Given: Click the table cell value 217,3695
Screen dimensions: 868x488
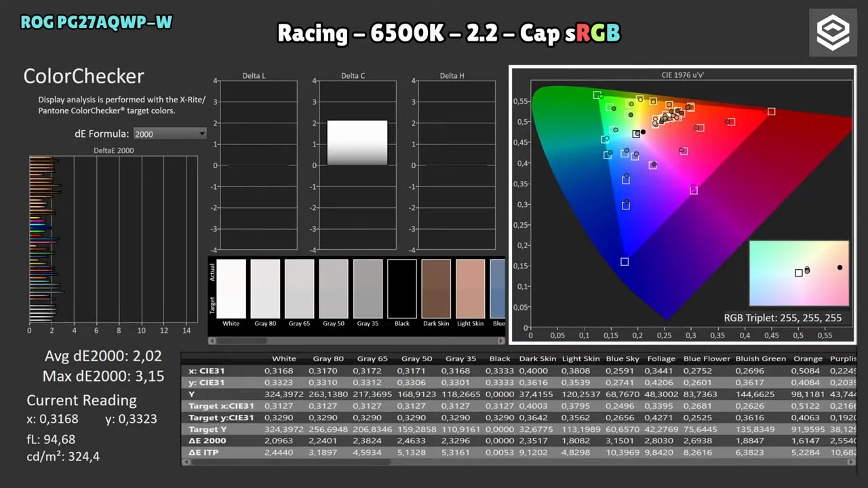Looking at the screenshot, I should coord(372,394).
